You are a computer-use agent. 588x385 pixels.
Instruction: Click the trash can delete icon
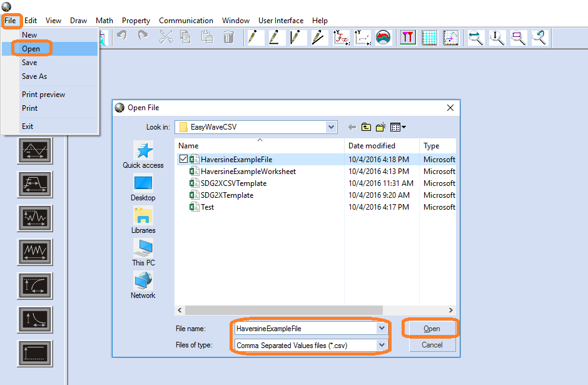click(228, 37)
